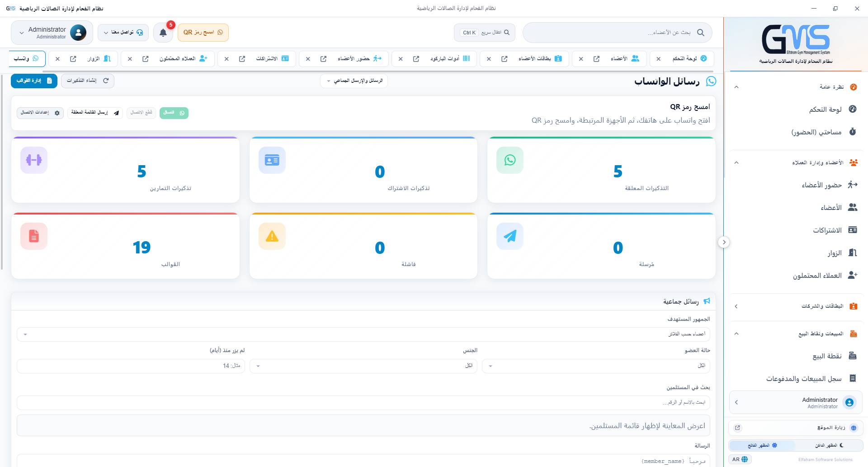Click the templates document icon
Image resolution: width=868 pixels, height=467 pixels.
[34, 236]
